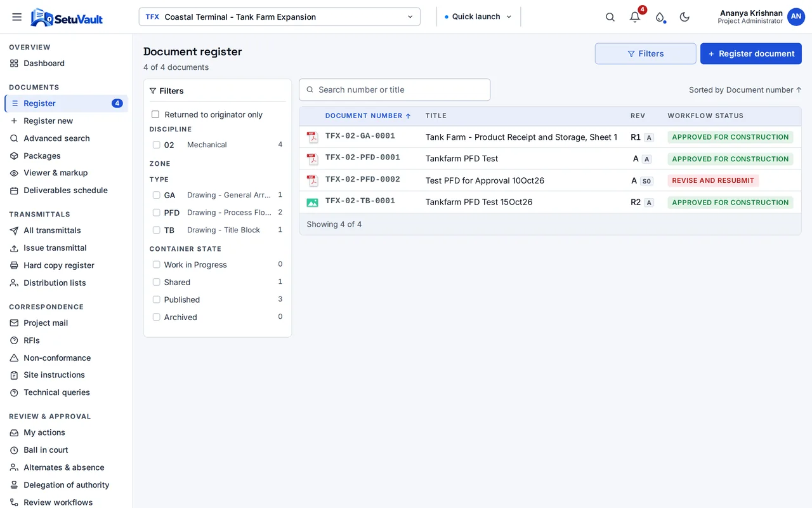Toggle dark mode moon icon

684,17
